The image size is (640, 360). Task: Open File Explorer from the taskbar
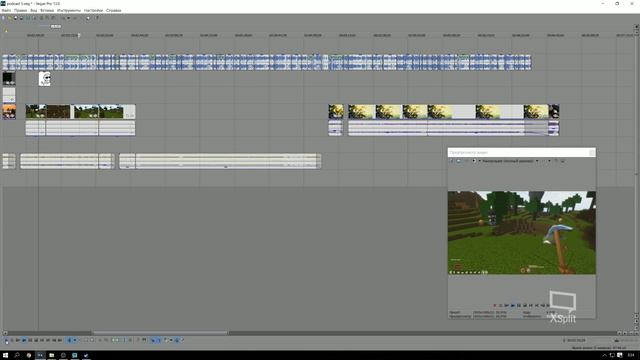pyautogui.click(x=51, y=356)
